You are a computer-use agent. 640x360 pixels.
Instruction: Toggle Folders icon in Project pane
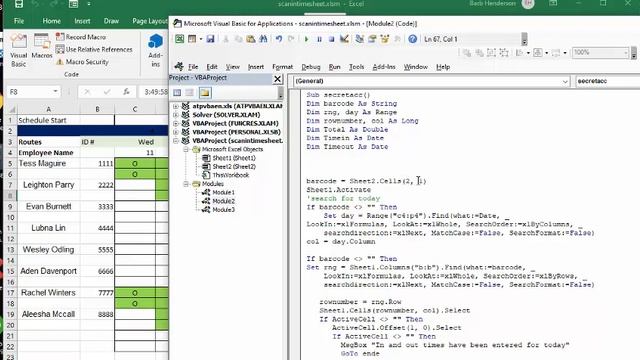205,93
